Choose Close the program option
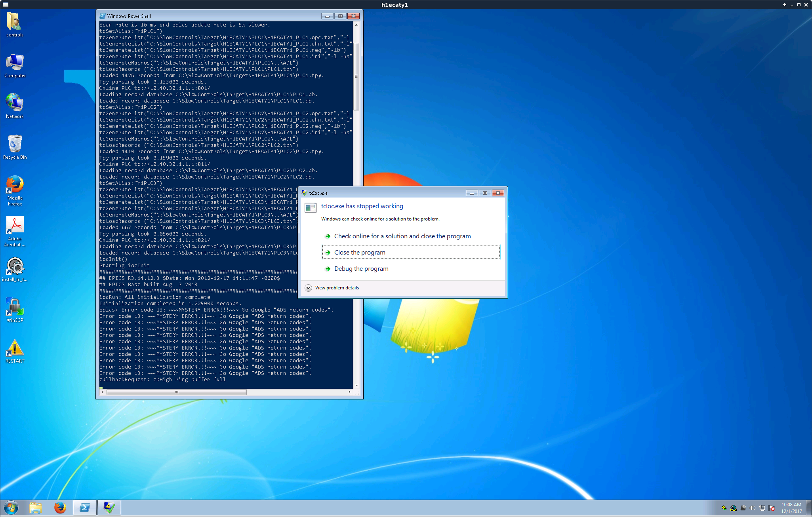This screenshot has width=812, height=517. point(411,252)
